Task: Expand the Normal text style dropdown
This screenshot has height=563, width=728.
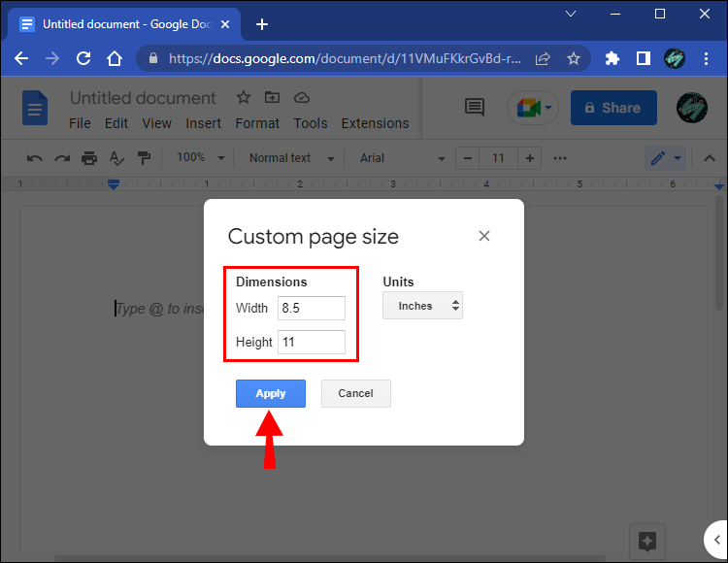Action: pyautogui.click(x=291, y=158)
